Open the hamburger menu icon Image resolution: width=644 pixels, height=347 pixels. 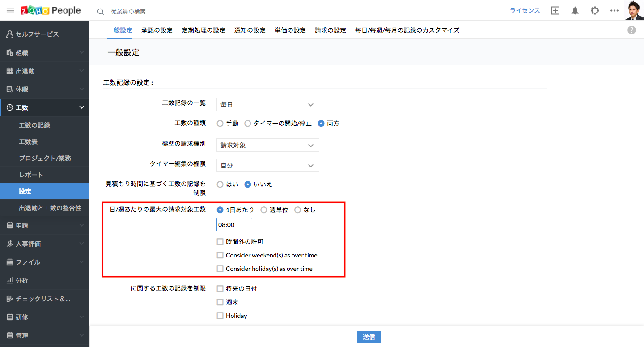point(10,11)
